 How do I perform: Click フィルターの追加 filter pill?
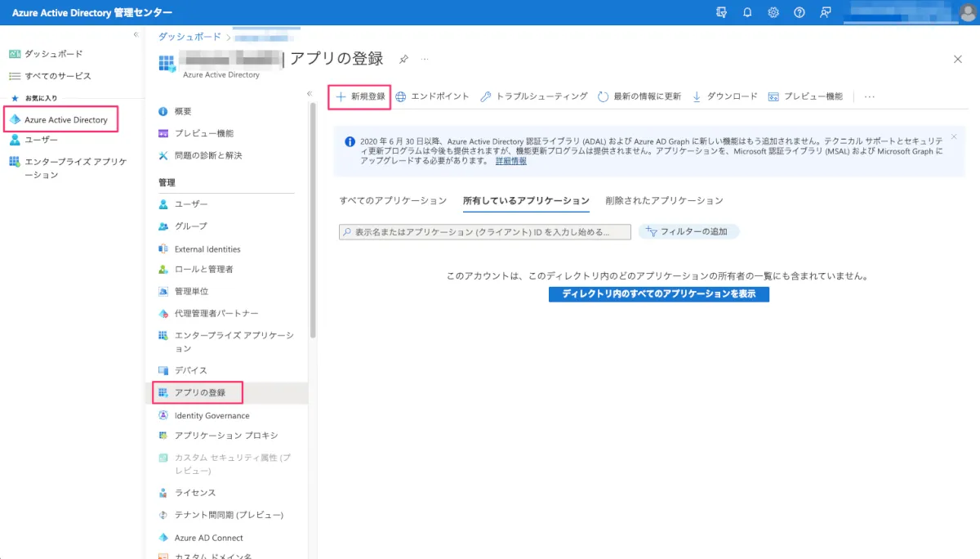688,232
